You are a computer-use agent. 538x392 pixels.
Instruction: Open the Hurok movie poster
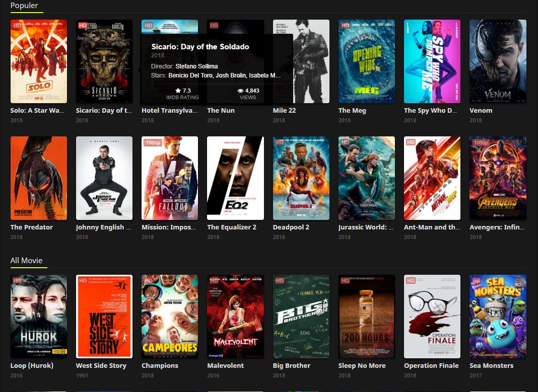coord(39,317)
